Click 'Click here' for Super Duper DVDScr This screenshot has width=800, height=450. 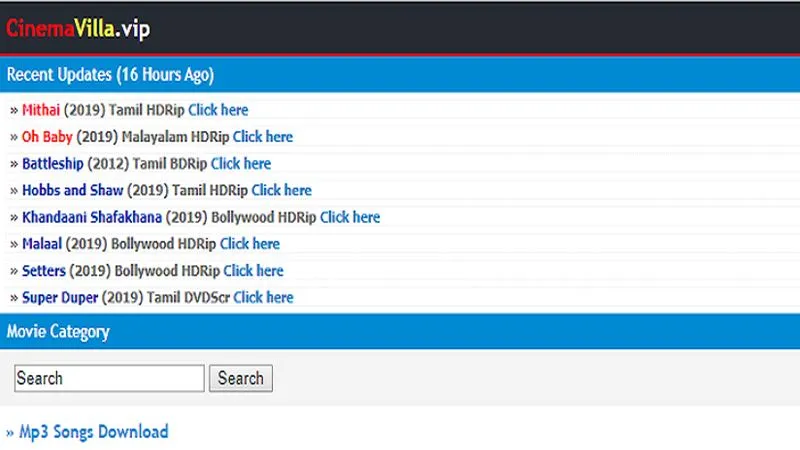264,297
